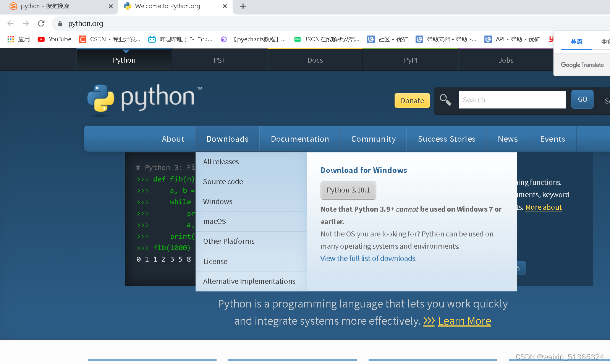Click the Learn More link
610x364 pixels.
coord(464,321)
